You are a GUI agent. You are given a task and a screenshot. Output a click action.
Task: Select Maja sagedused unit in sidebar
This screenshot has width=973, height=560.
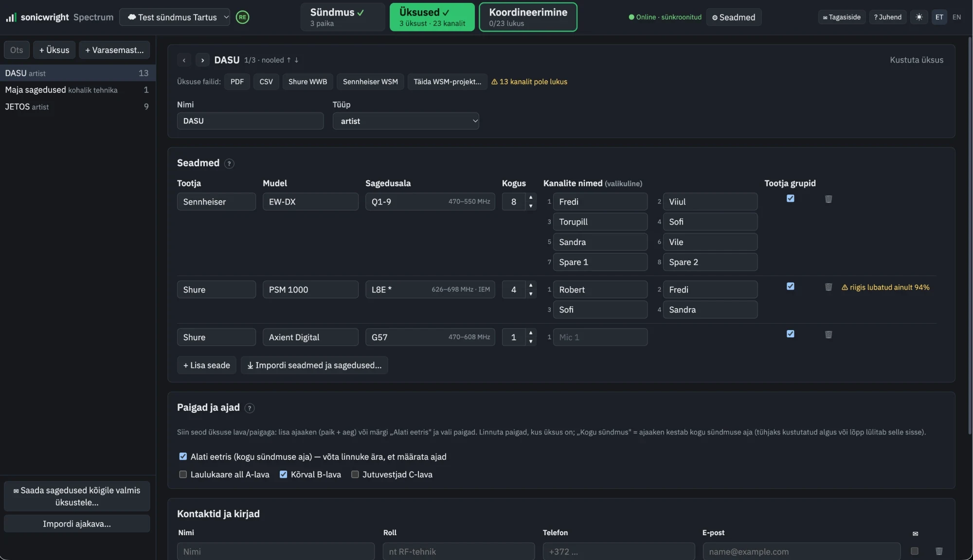tap(78, 90)
